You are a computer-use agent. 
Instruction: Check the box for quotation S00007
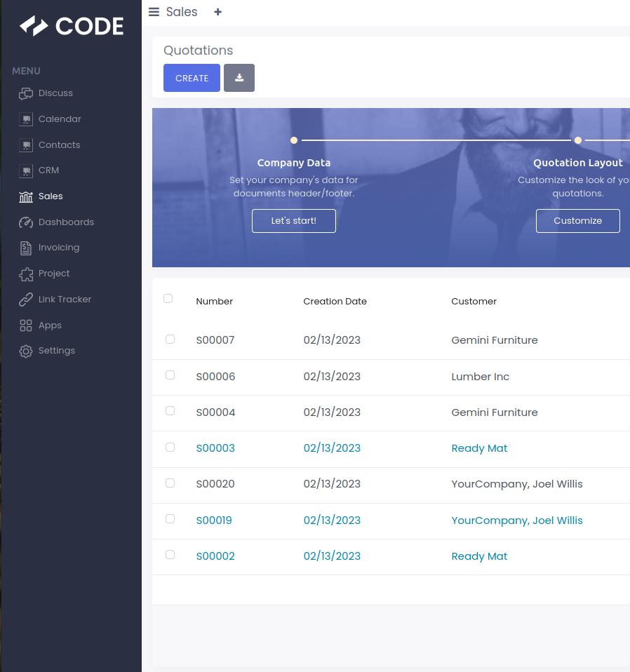pos(170,340)
